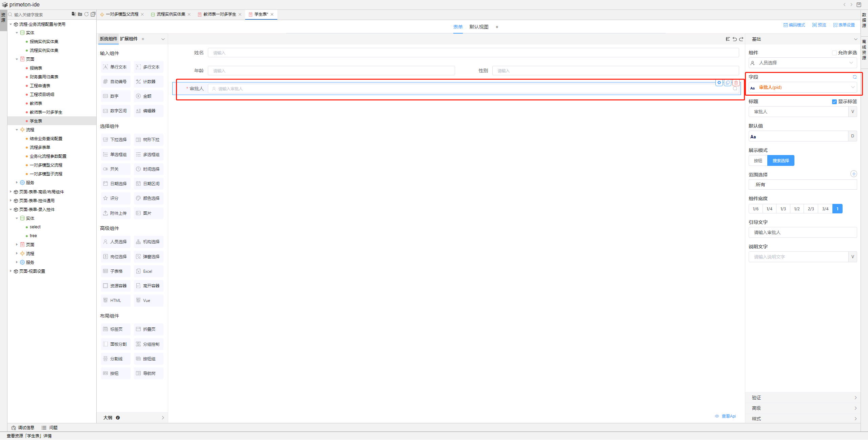Click the 引导文字 input field
Image resolution: width=868 pixels, height=440 pixels.
click(x=802, y=233)
